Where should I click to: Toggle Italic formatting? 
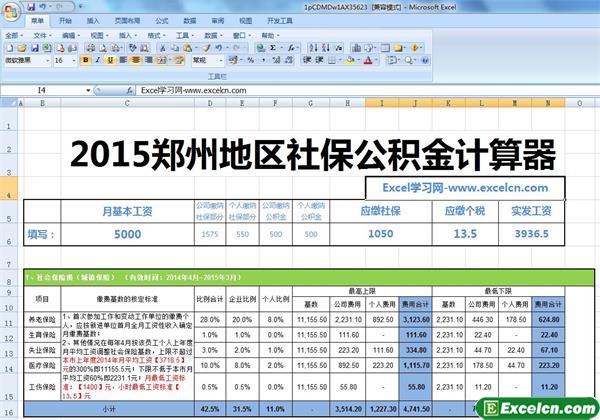[x=98, y=60]
